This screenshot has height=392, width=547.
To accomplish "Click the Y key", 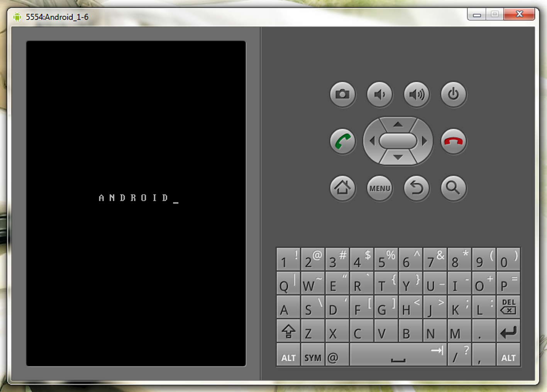I will 410,283.
